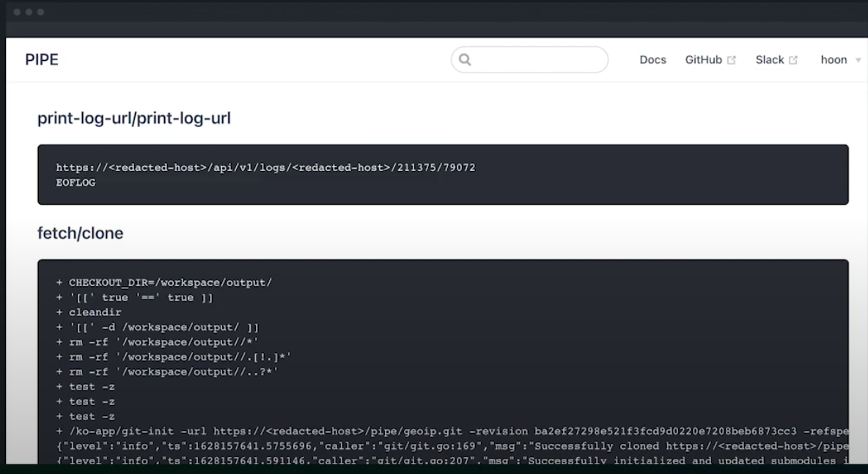Click the rm -rf '/workspace/output//*' line
The image size is (868, 474).
click(x=158, y=342)
